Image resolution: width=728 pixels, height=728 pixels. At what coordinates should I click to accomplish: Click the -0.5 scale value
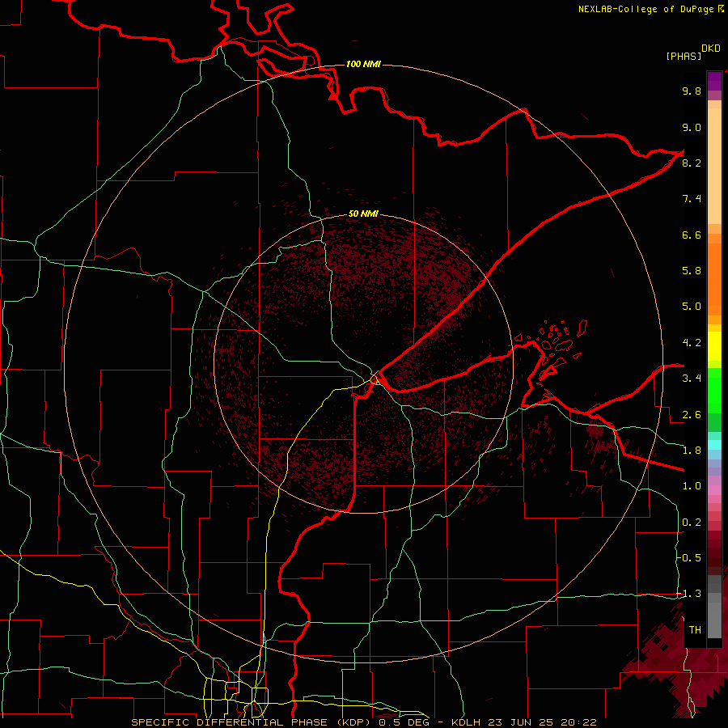click(x=689, y=558)
